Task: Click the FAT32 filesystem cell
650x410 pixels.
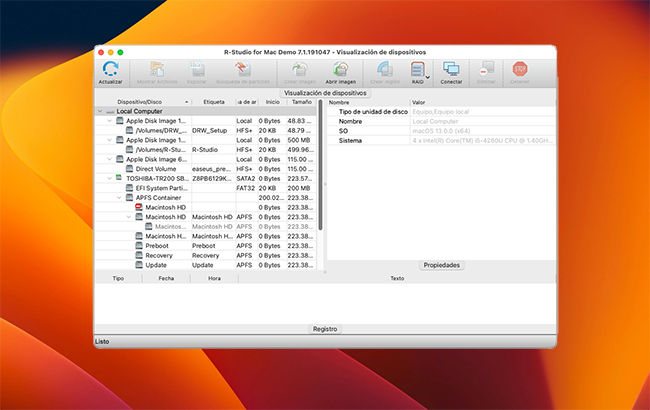Action: (x=246, y=188)
